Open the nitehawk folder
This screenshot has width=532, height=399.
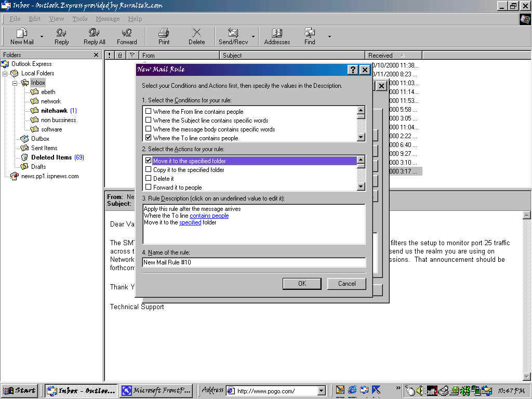54,111
